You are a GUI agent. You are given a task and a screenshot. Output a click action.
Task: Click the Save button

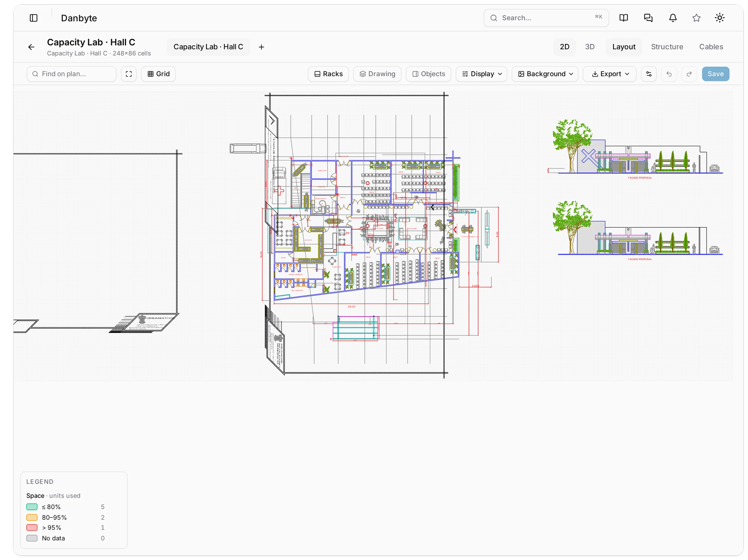pyautogui.click(x=715, y=74)
